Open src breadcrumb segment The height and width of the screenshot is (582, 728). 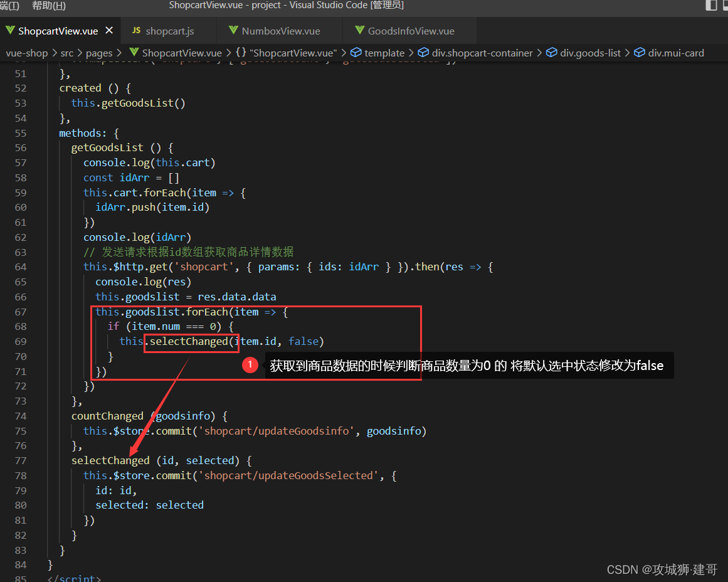tap(67, 53)
